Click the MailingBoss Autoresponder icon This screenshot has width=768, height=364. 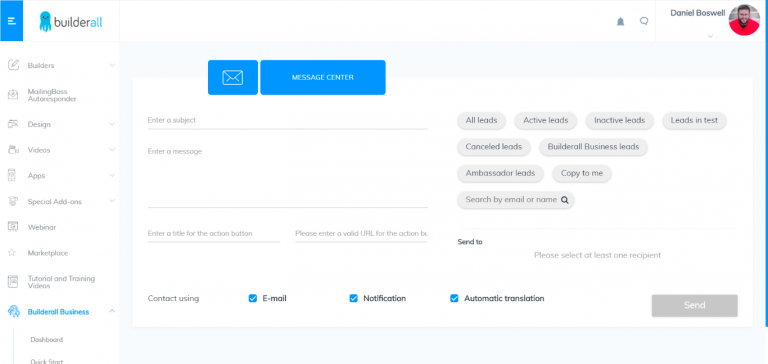[13, 95]
